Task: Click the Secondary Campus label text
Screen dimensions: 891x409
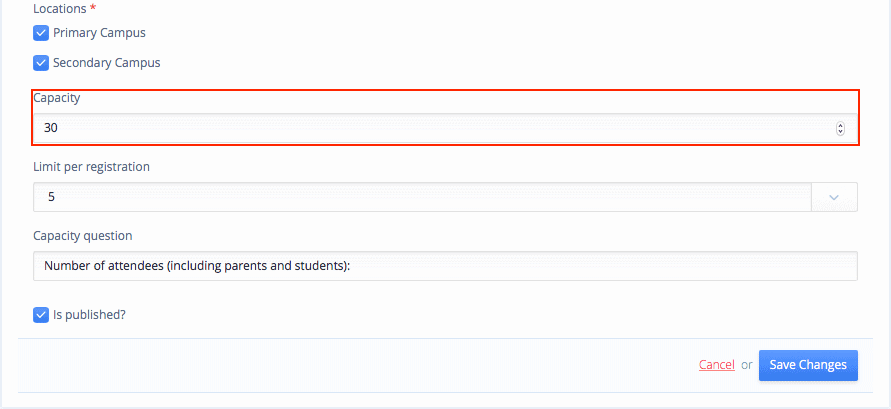Action: [106, 63]
